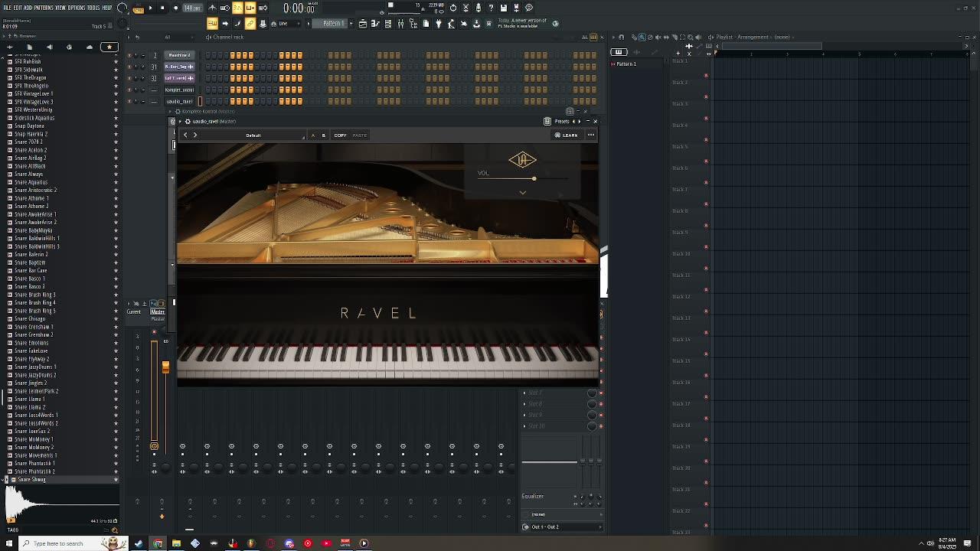Click the undo history toolbar icon
Image resolution: width=980 pixels, height=551 pixels.
[452, 8]
